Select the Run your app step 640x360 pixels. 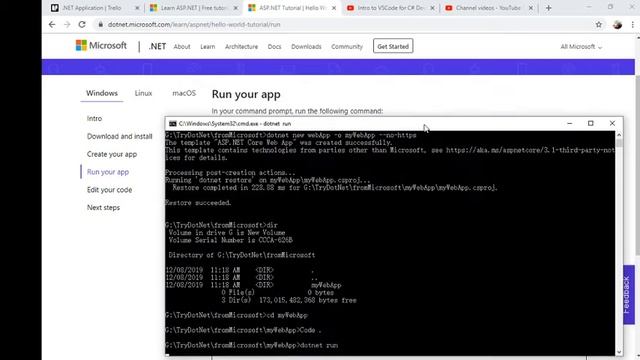[108, 172]
